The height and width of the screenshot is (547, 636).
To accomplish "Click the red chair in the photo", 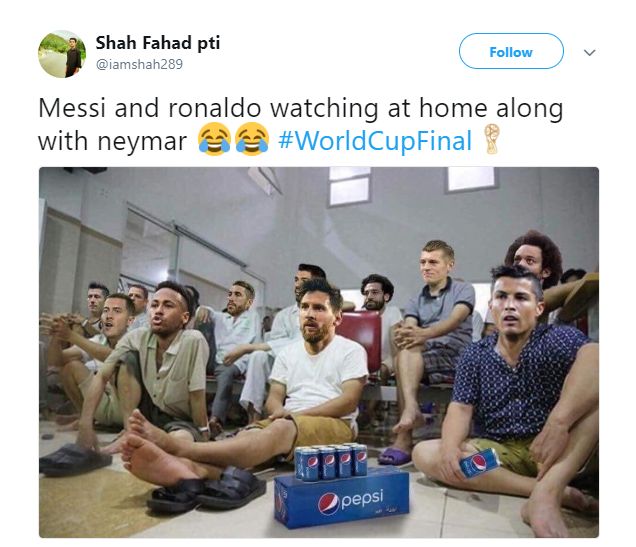I will click(x=361, y=338).
